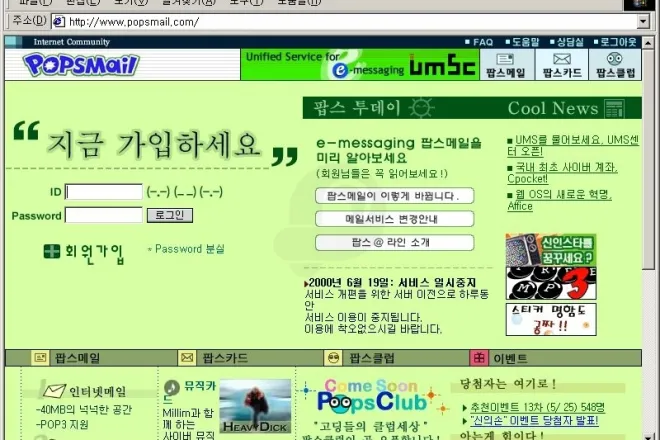Click 메일서비스 변경안내 button
660x440 pixels.
(394, 219)
